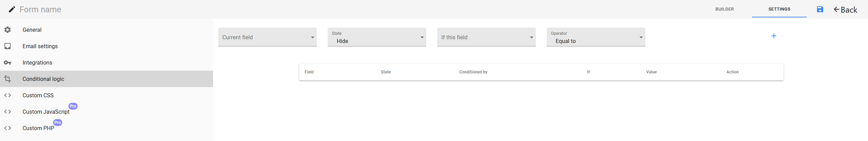The image size is (868, 141).
Task: Click the pencil edit icon beside Form name
Action: 12,10
